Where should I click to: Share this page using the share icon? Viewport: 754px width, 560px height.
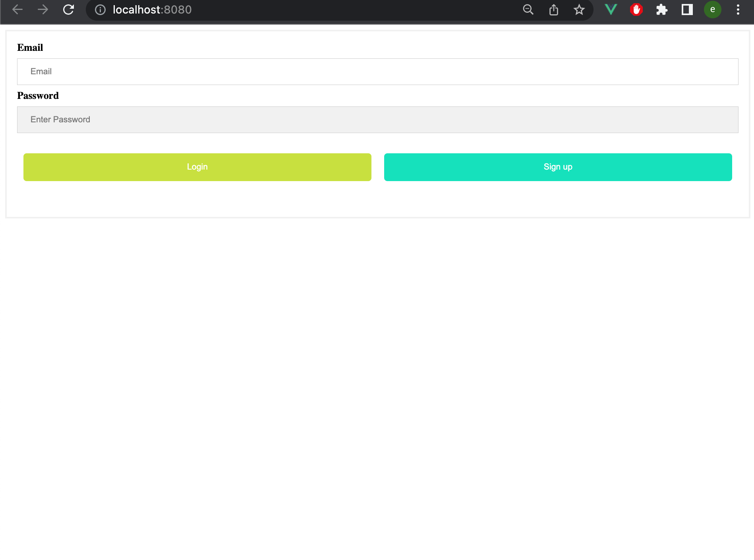point(554,10)
